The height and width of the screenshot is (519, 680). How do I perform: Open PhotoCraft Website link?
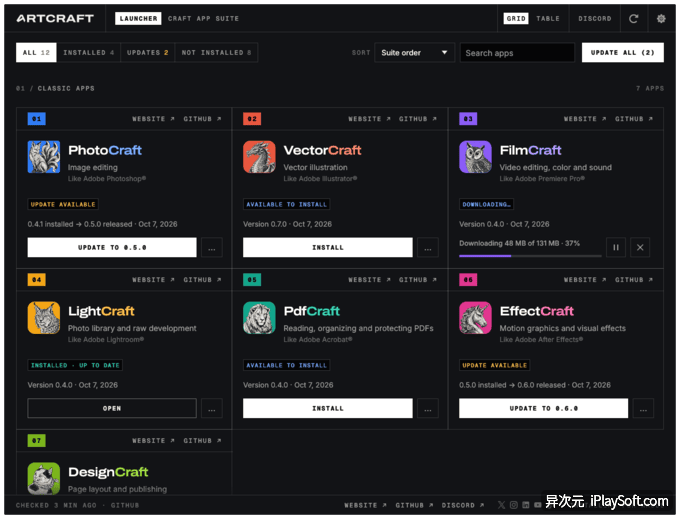(x=153, y=119)
